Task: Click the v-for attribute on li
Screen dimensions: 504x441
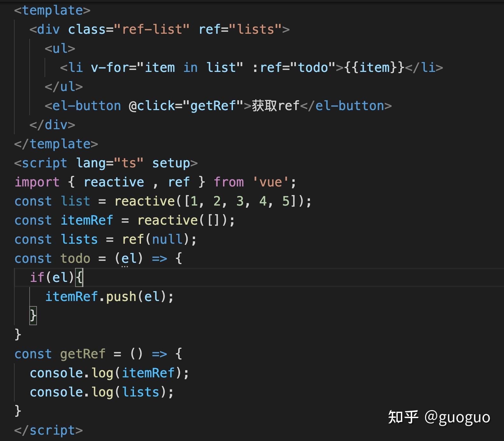Action: pos(110,68)
